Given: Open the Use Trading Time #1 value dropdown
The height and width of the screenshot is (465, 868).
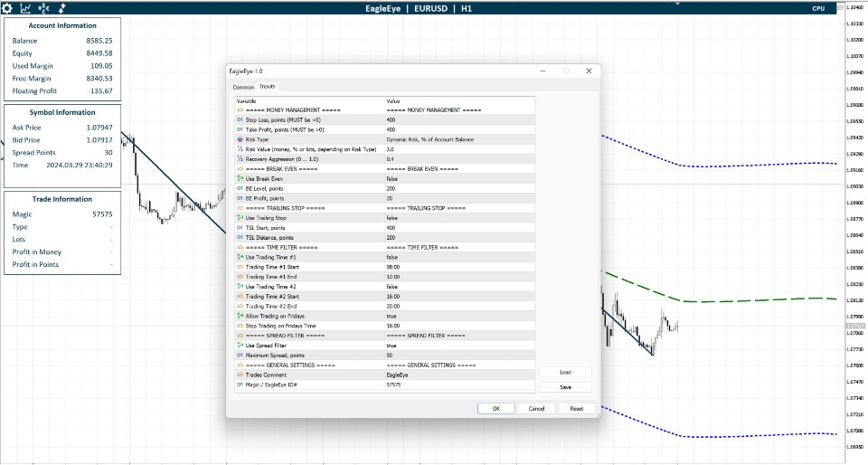Looking at the screenshot, I should (392, 257).
